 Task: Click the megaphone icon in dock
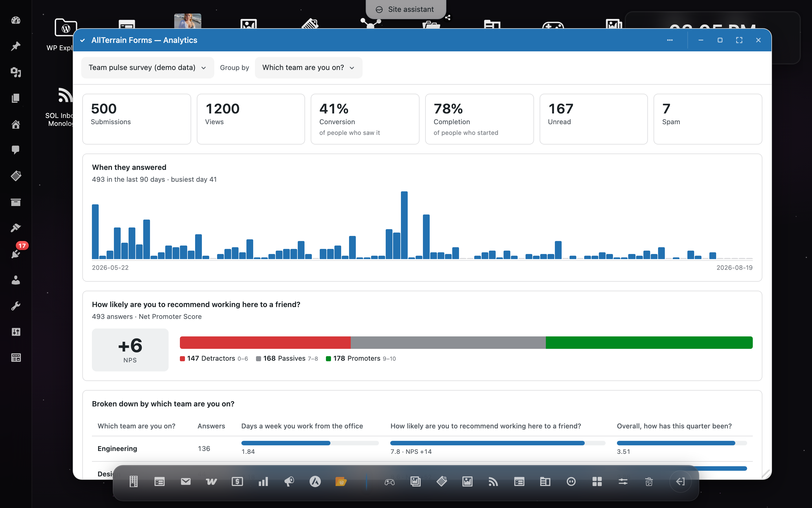(289, 481)
